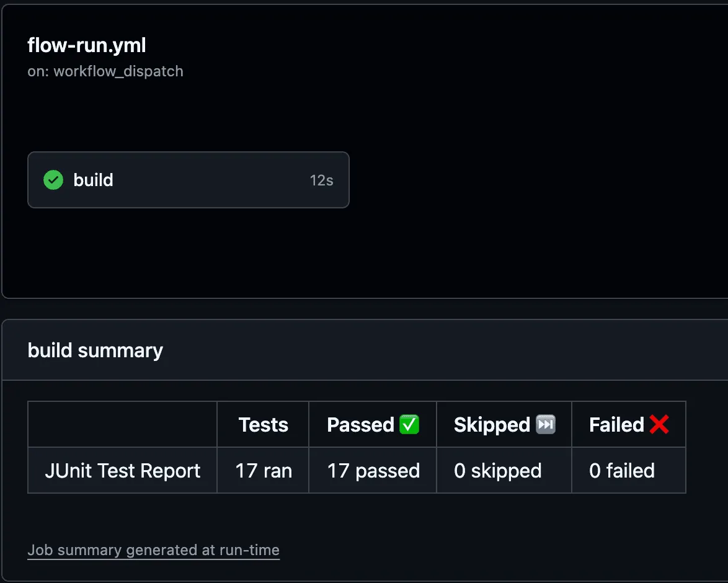Select the JUnit Test Report row label
This screenshot has width=728, height=583.
(122, 471)
